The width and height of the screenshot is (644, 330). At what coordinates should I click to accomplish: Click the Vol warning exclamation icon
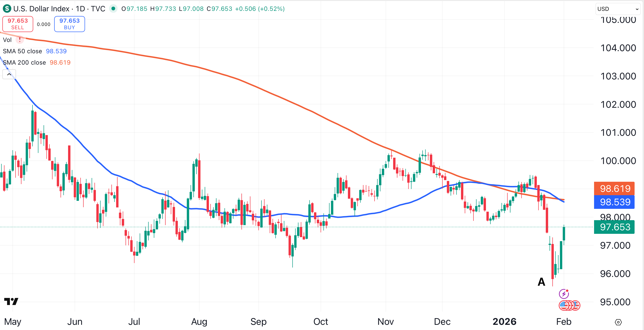(20, 40)
